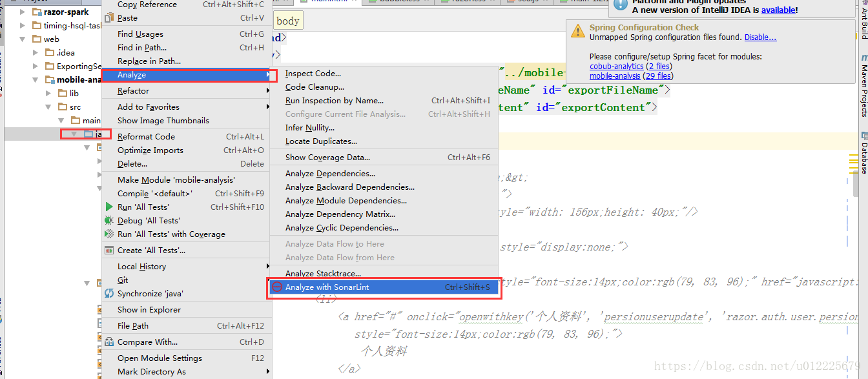
Task: Click the timing-hsql-task folder icon
Action: [x=36, y=25]
